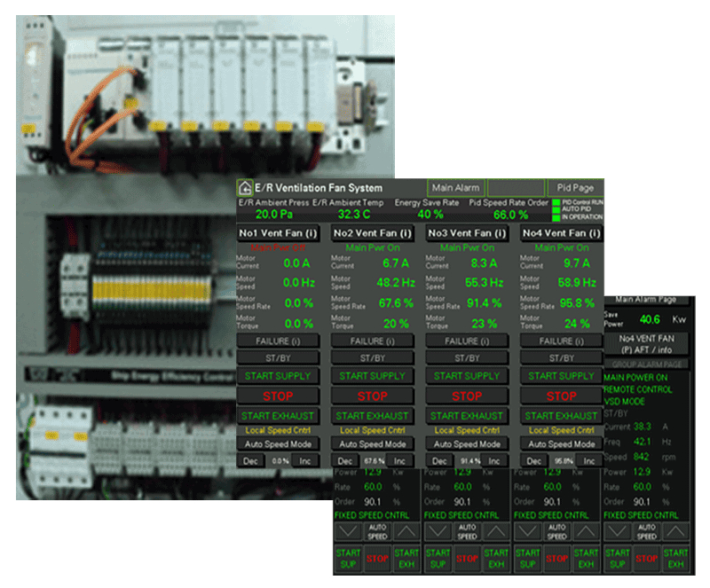710x588 pixels.
Task: Open Main Alarm Page in the back panel
Action: click(647, 300)
